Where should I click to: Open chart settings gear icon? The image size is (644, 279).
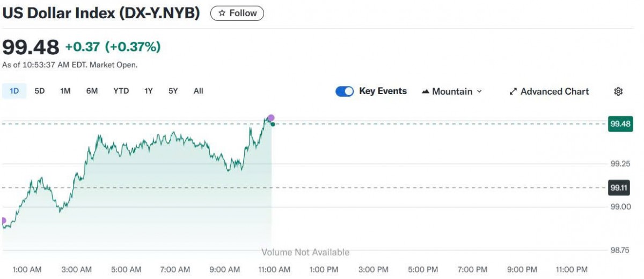point(618,91)
